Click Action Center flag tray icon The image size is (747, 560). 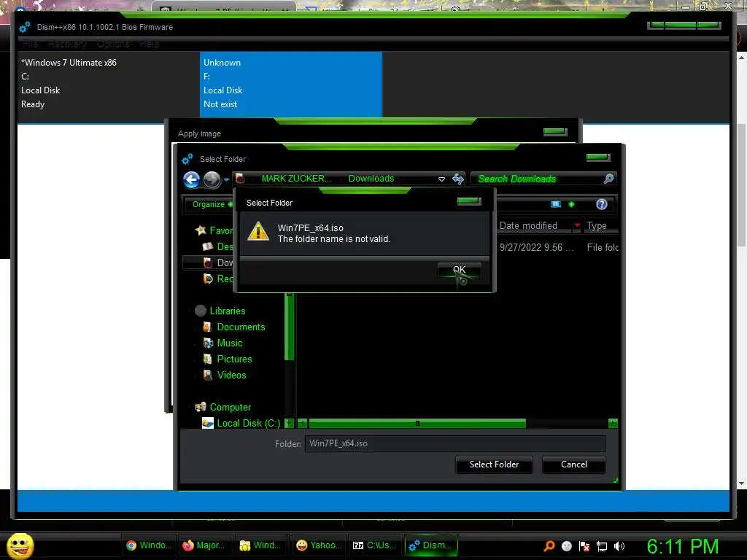tap(584, 546)
